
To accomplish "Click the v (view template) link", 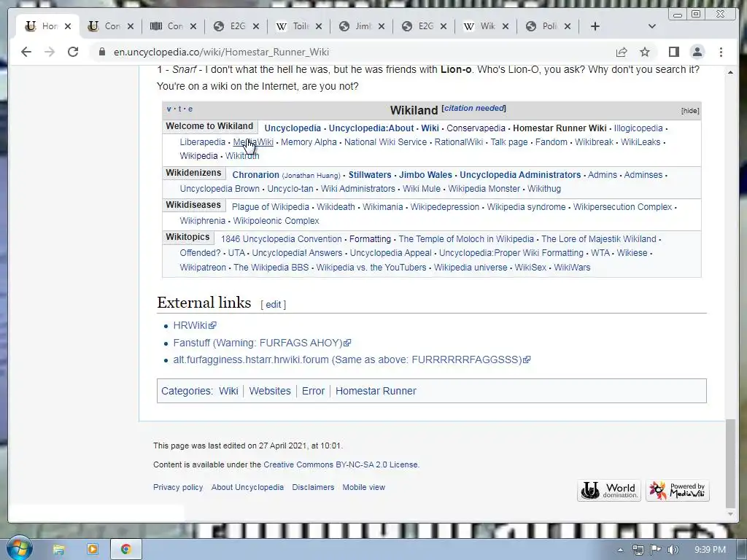I will [x=169, y=109].
